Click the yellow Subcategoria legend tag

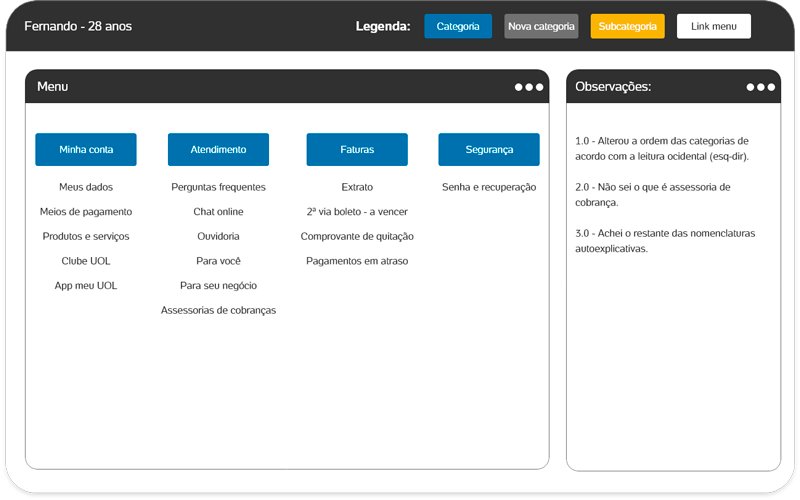627,26
